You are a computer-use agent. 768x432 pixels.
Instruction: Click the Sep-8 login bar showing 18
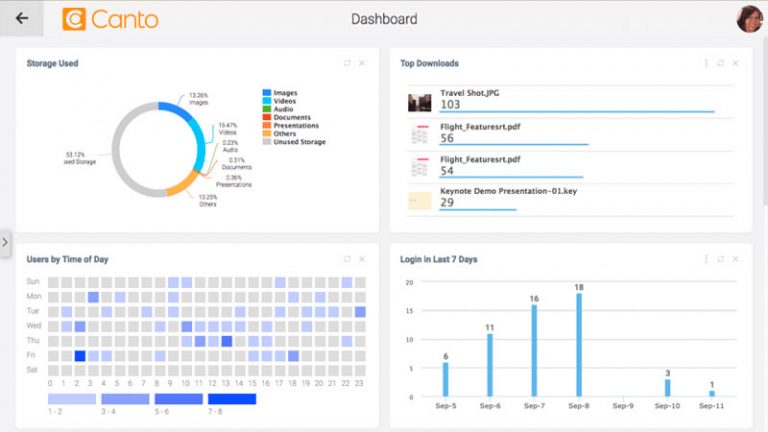click(579, 344)
